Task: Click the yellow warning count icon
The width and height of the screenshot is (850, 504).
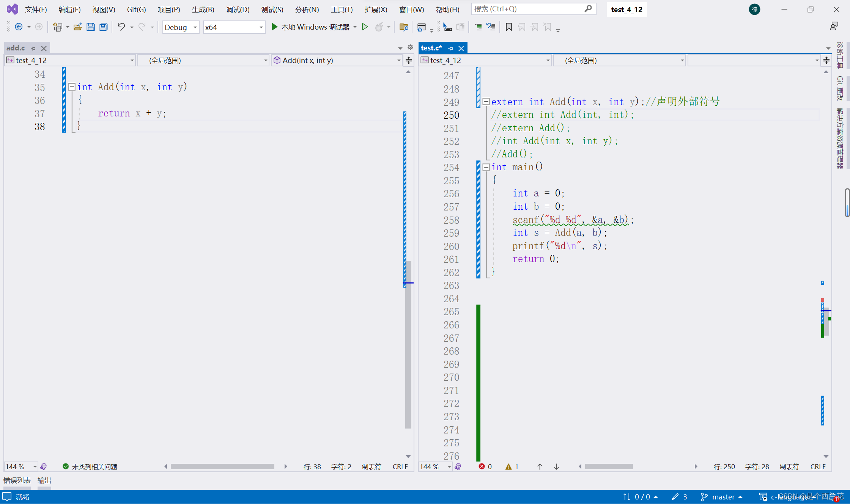Action: tap(508, 466)
